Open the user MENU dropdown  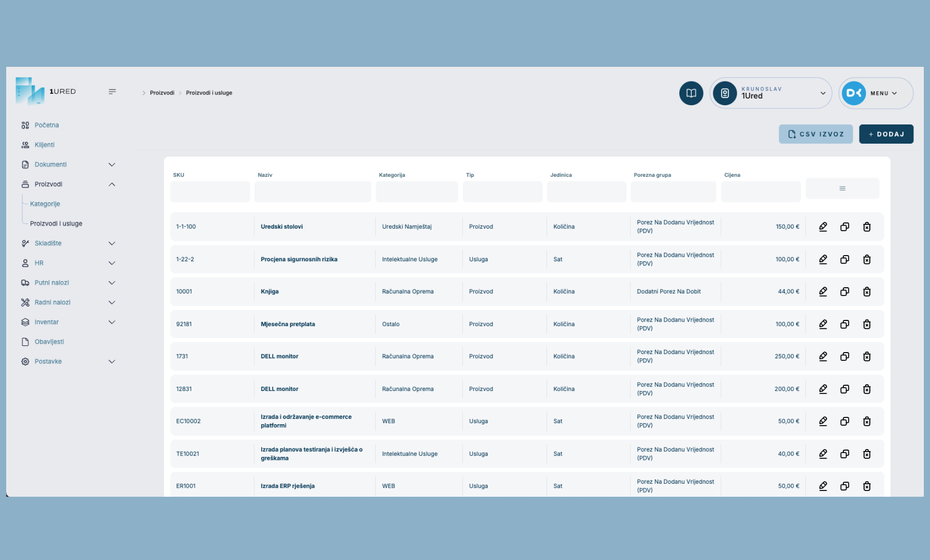876,93
